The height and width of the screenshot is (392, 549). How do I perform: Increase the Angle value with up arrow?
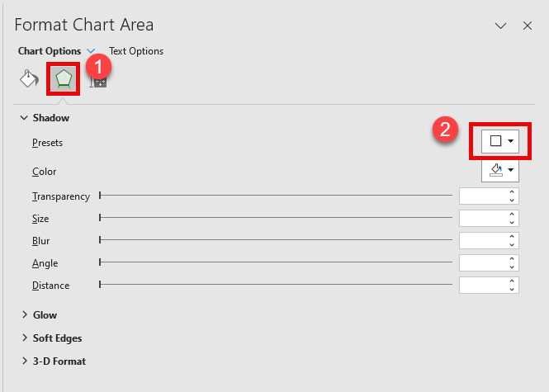pos(512,258)
